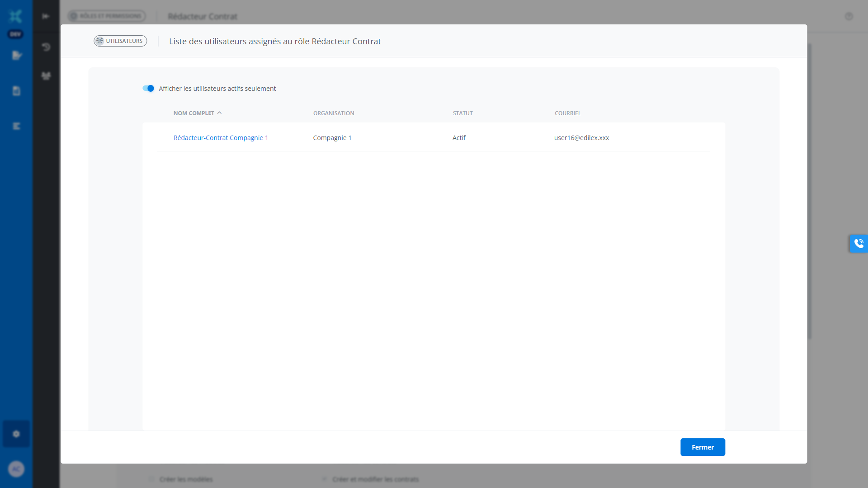Open the history icon in dark panel

pyautogui.click(x=46, y=47)
